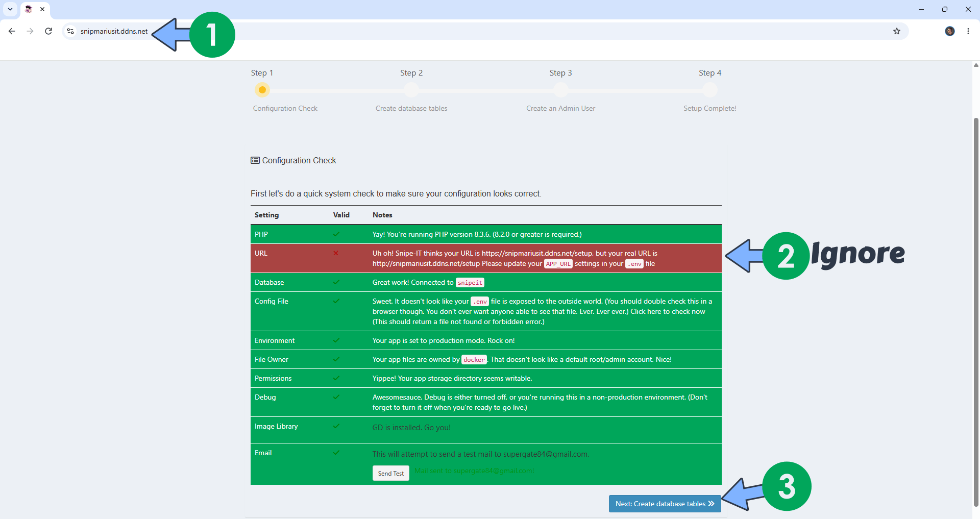
Task: Open site information icon in address bar
Action: 70,31
